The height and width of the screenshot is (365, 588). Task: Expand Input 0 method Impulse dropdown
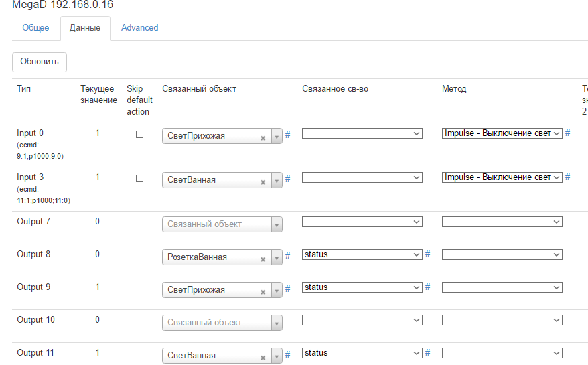click(x=502, y=133)
